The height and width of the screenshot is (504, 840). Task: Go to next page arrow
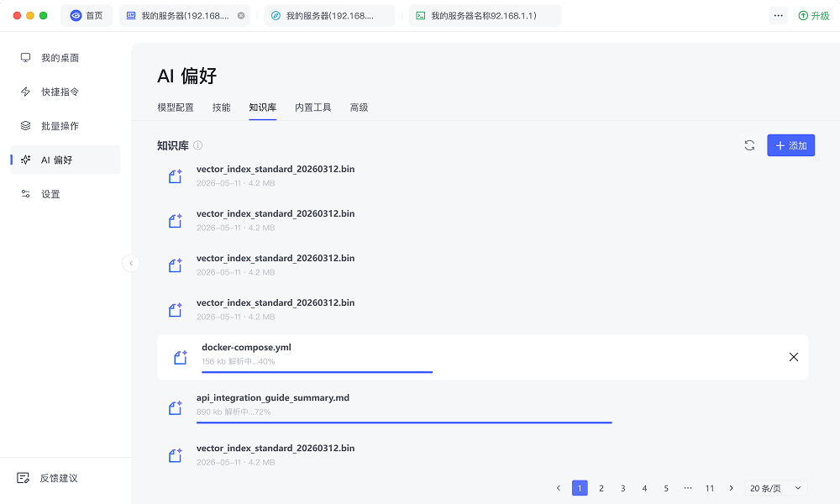(732, 488)
